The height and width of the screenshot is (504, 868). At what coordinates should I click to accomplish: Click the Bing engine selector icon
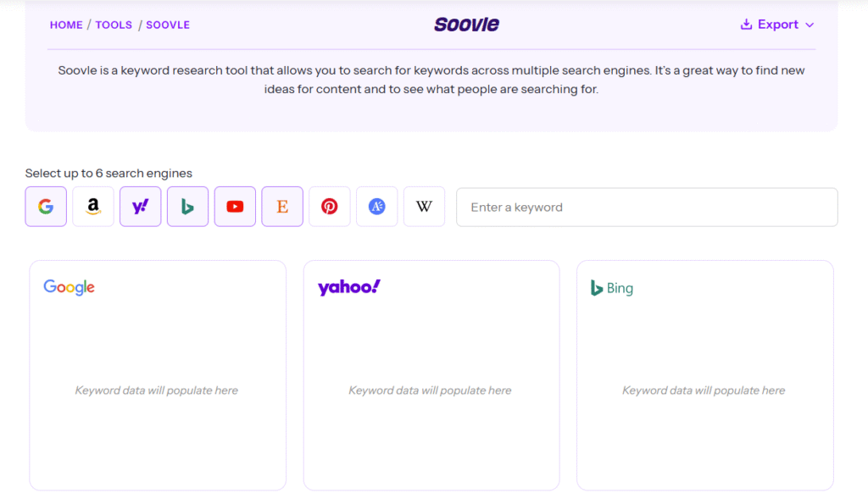(187, 207)
